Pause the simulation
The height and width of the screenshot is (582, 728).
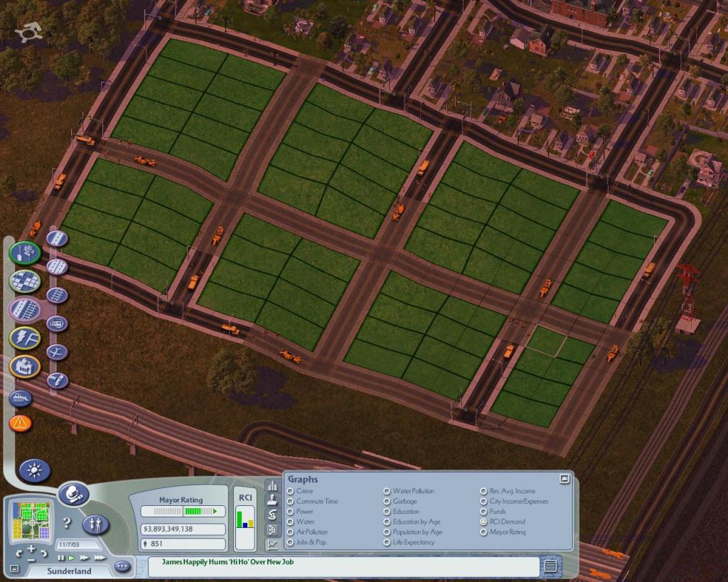click(x=61, y=557)
